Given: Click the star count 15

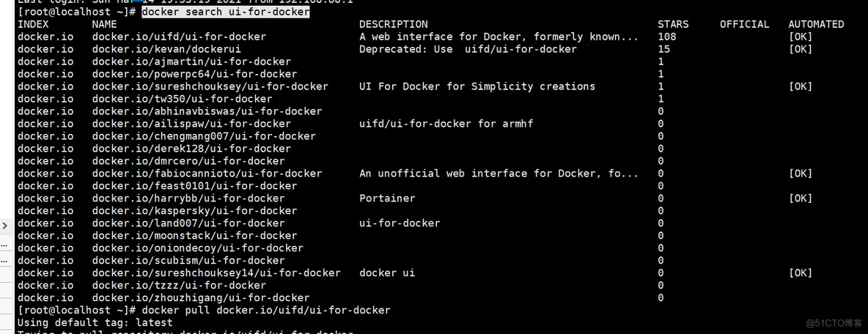Looking at the screenshot, I should (x=663, y=49).
